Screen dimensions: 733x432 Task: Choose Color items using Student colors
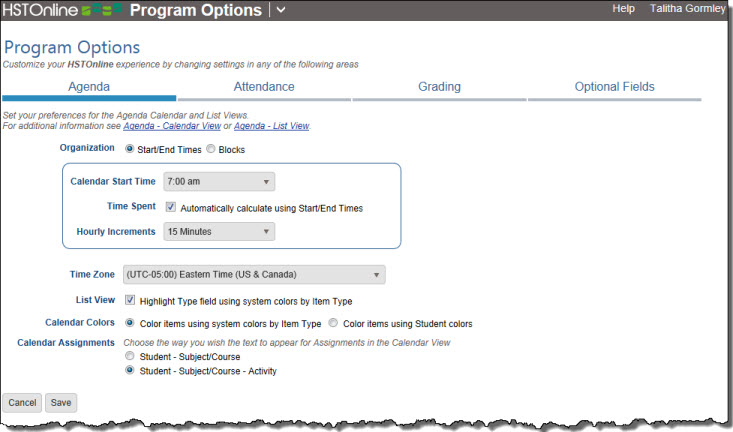point(333,323)
